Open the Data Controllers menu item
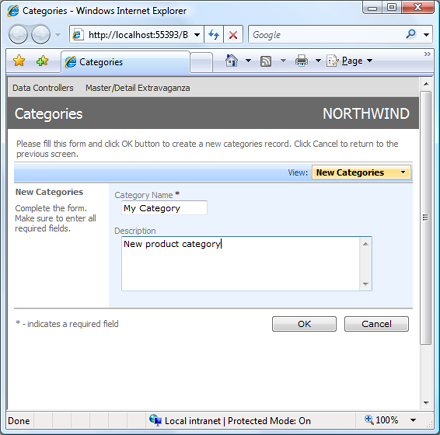440x435 pixels. (x=43, y=88)
